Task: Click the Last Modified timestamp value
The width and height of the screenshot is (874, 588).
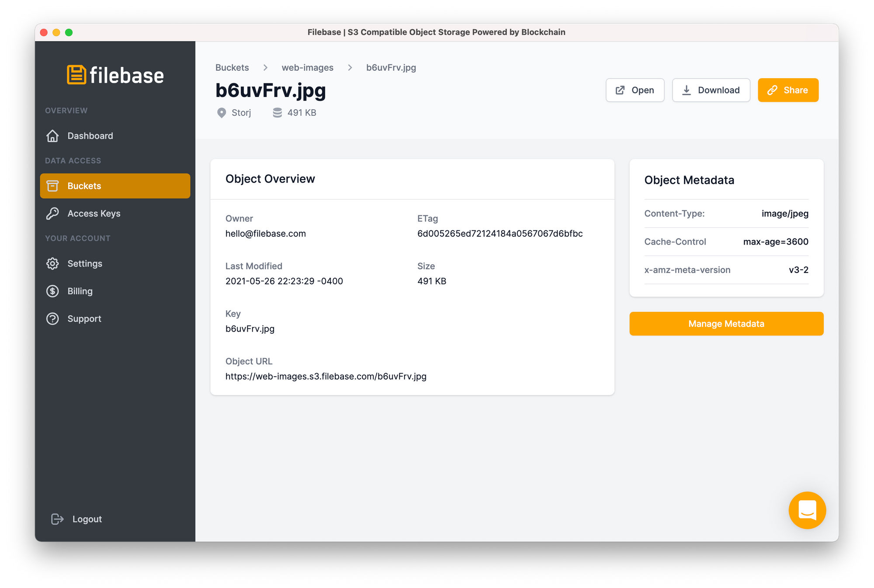Action: (284, 281)
